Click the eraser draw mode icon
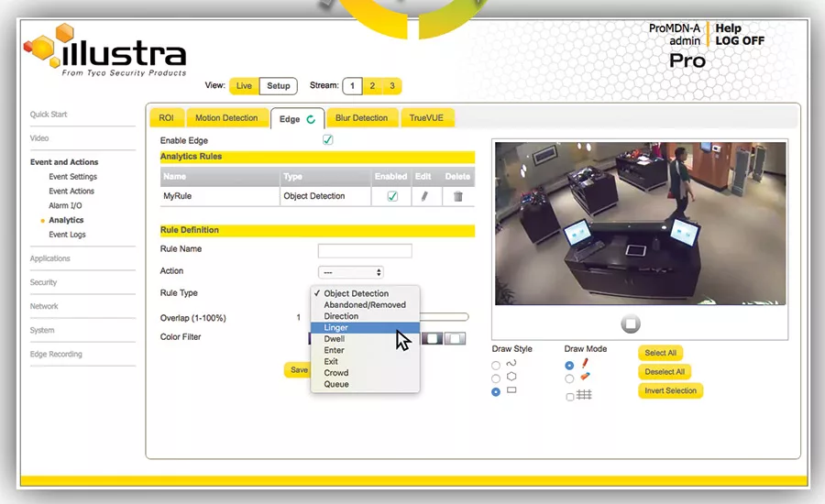 pos(585,376)
